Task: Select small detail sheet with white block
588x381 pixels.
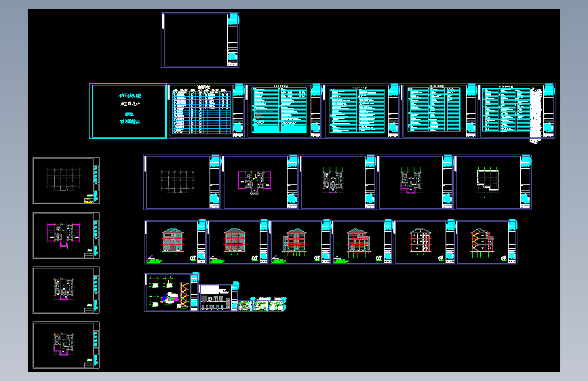Action: [x=218, y=298]
